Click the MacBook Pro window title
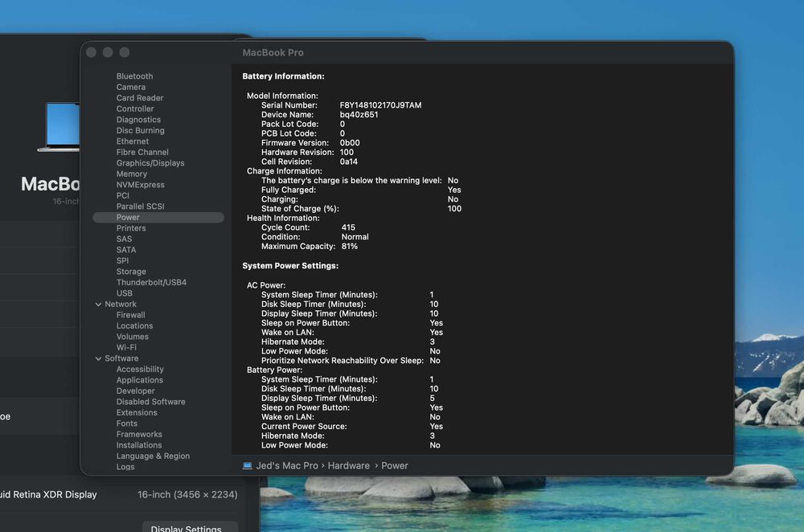The width and height of the screenshot is (804, 532). (273, 52)
